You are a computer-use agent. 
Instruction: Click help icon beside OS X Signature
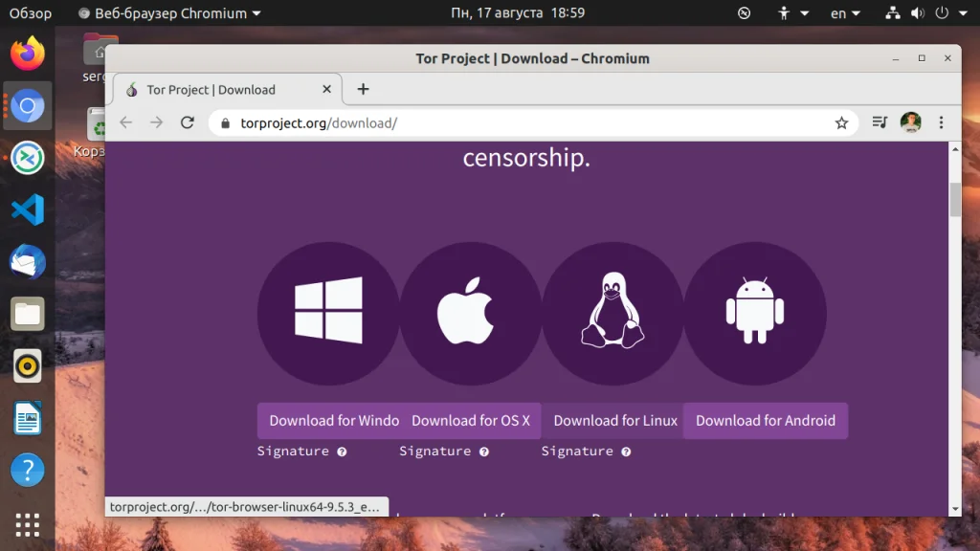pyautogui.click(x=483, y=452)
